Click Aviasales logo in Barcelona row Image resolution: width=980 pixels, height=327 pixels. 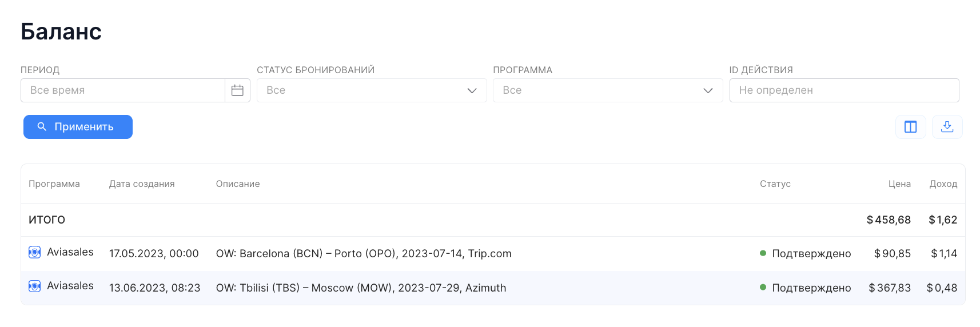35,252
